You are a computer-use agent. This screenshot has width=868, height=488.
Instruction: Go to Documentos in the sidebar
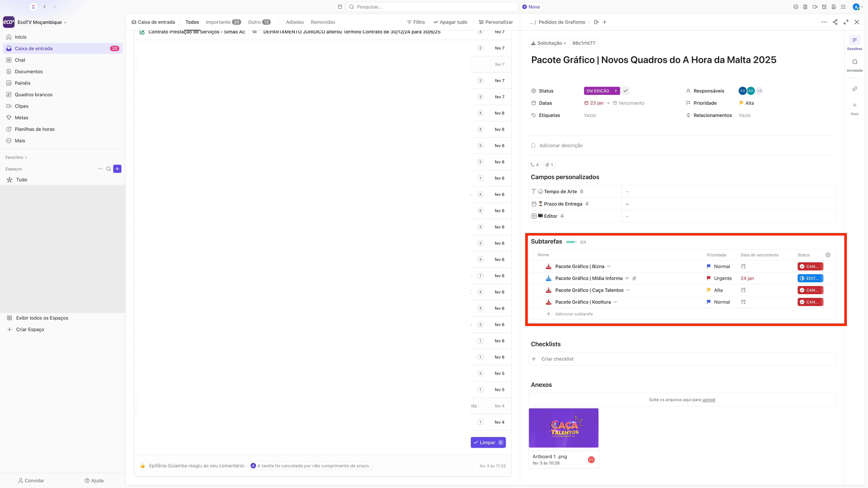point(29,71)
